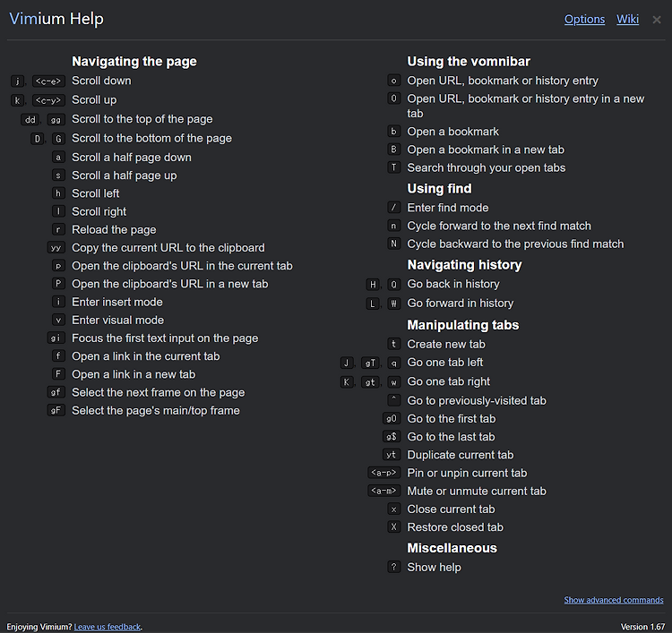Viewport: 672px width, 633px height.
Task: Click 'Mute or unmute current tab' text
Action: click(x=477, y=492)
